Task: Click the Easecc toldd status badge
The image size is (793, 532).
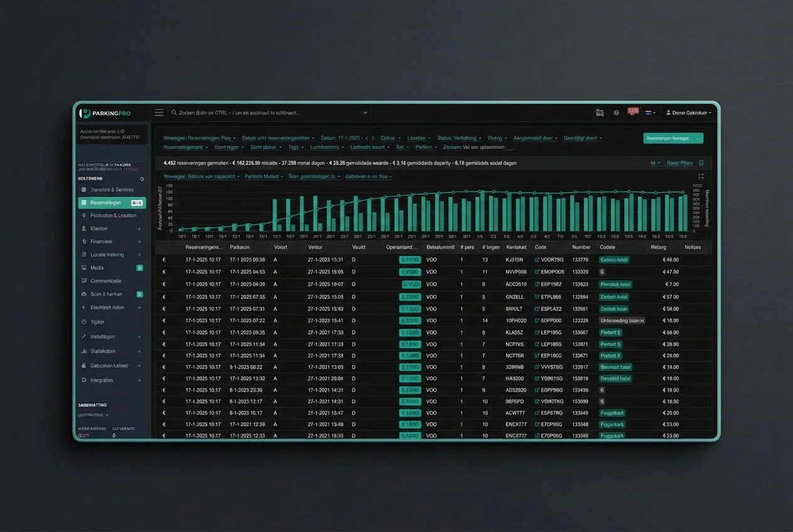Action: pos(614,260)
